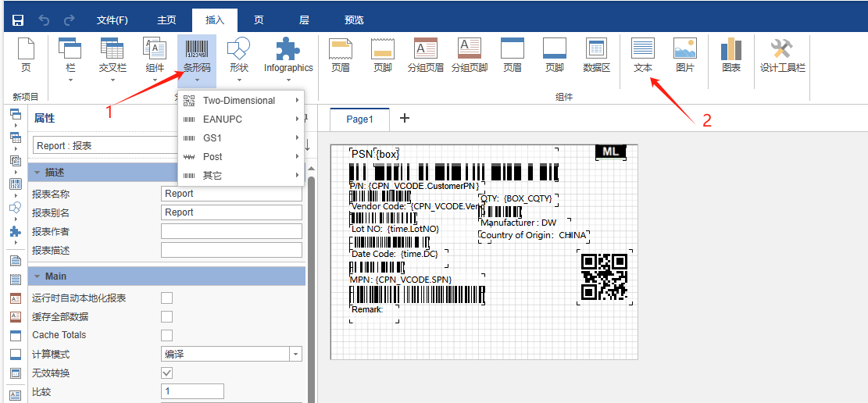Collapse the Main properties section
Screen dimensions: 868x403
coord(35,276)
